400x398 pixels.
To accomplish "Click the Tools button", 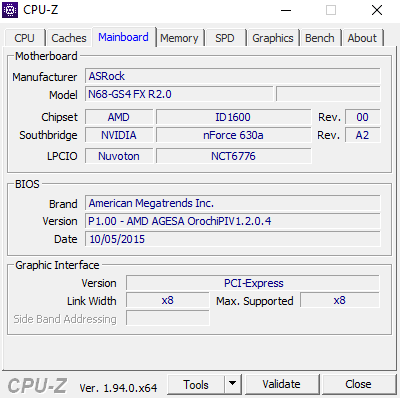I will tap(196, 384).
